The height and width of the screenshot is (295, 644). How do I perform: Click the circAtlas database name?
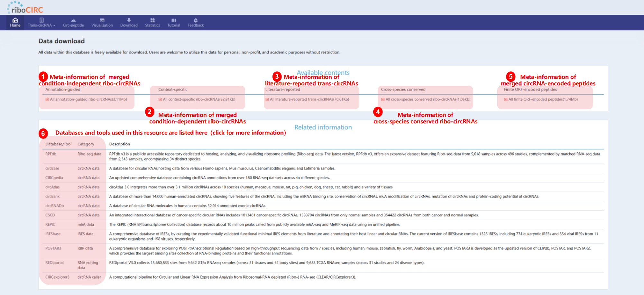pyautogui.click(x=52, y=187)
